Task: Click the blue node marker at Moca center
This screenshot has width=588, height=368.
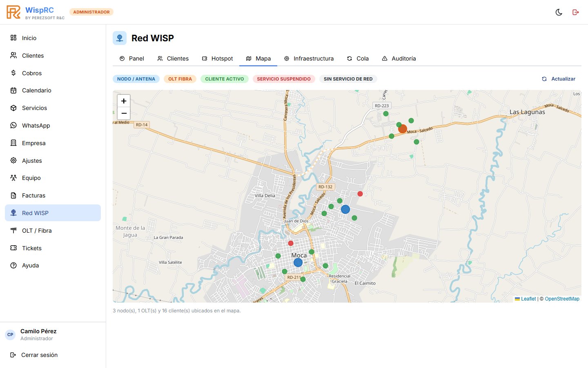Action: click(298, 263)
